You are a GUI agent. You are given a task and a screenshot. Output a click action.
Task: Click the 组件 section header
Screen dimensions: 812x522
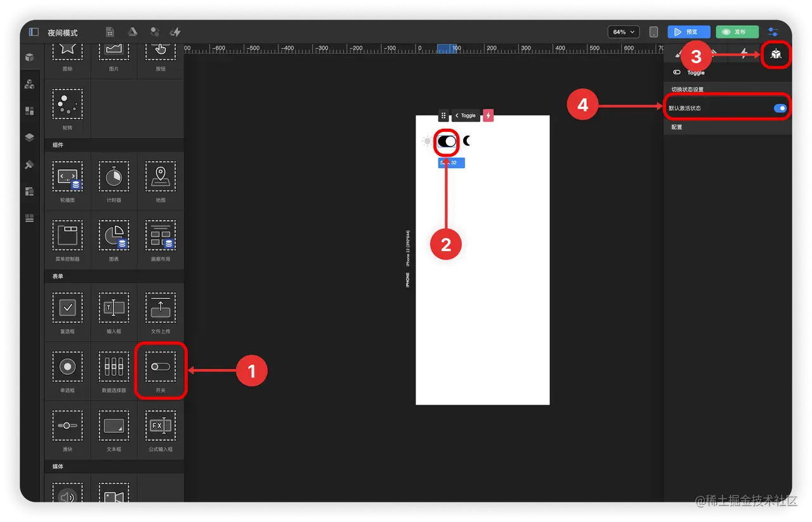[58, 145]
